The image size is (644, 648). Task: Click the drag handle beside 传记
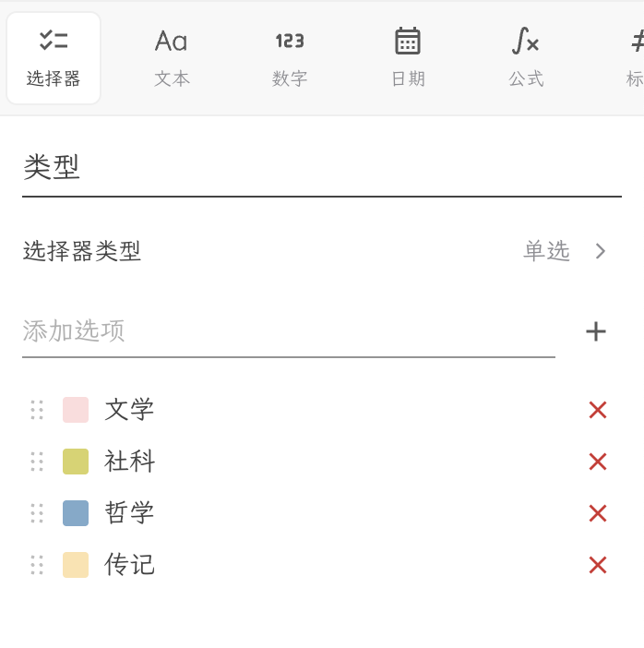point(37,565)
